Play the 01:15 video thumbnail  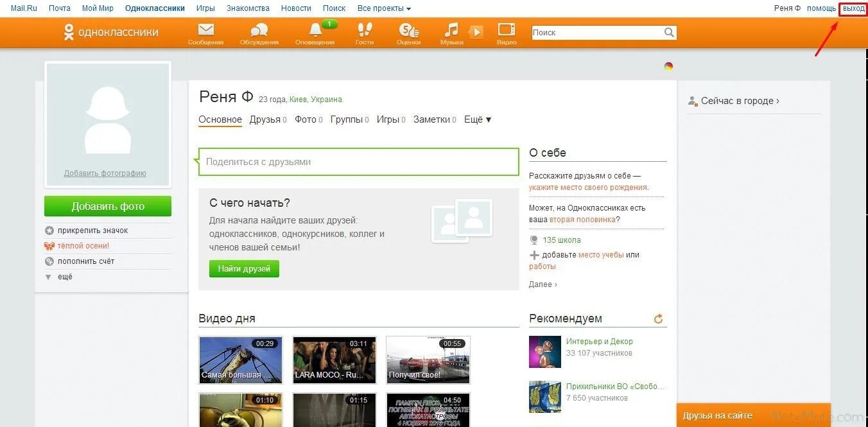pyautogui.click(x=334, y=410)
